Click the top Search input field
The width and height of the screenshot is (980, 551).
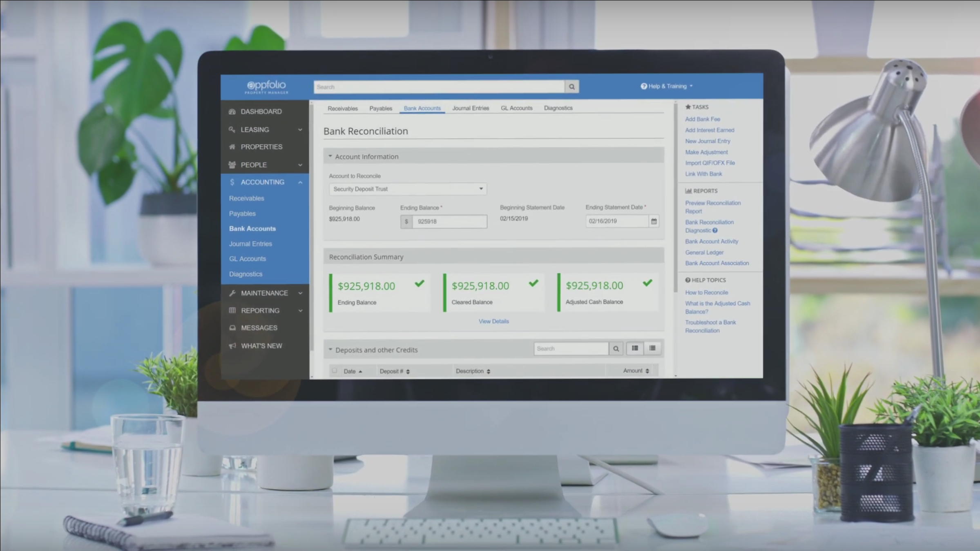439,87
